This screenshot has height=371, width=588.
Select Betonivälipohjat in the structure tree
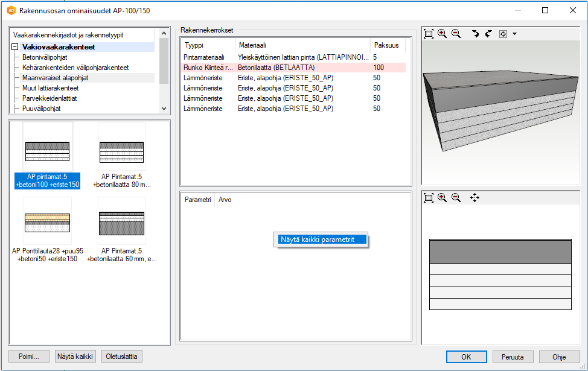tap(45, 57)
